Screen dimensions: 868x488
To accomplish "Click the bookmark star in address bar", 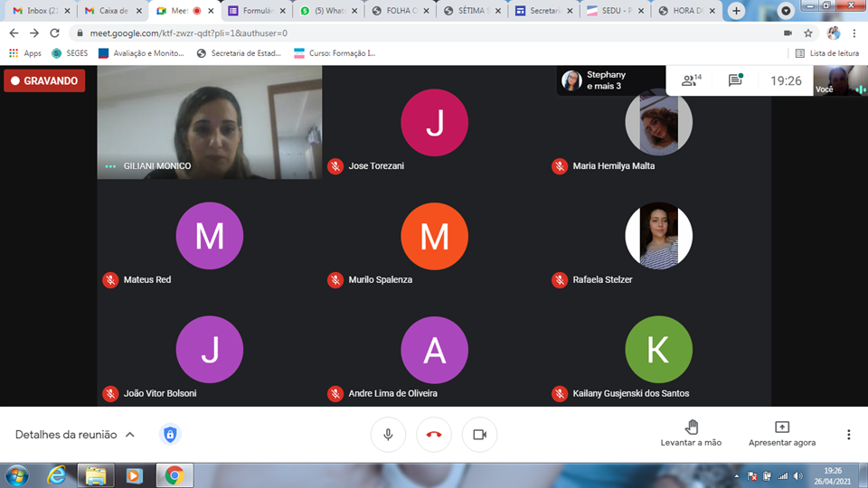I will point(808,33).
